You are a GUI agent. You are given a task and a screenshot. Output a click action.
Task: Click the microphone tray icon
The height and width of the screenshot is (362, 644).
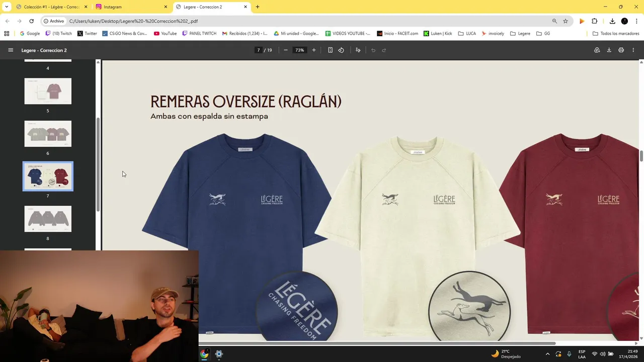[569, 354]
